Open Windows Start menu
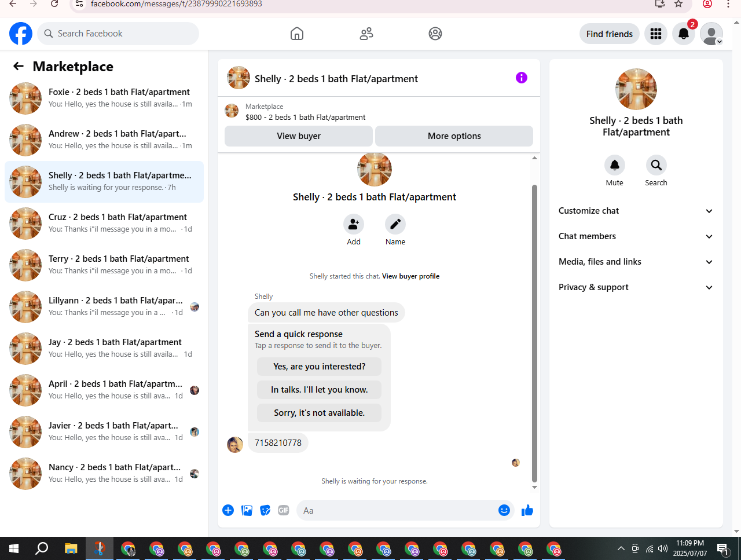 point(14,548)
